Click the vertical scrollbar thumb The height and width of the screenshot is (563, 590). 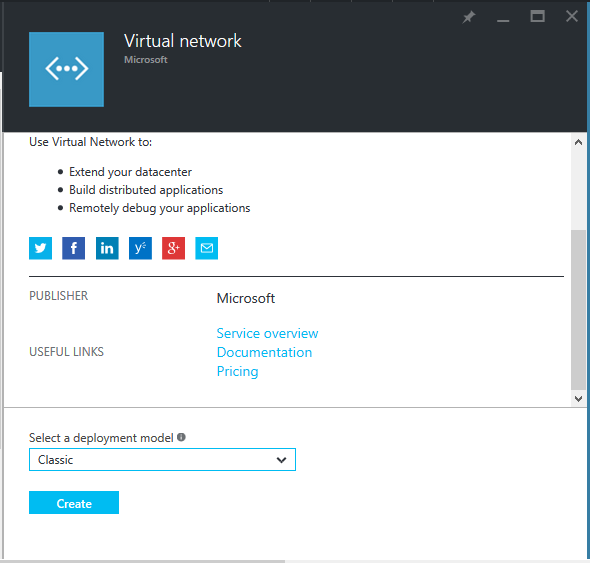(x=578, y=310)
